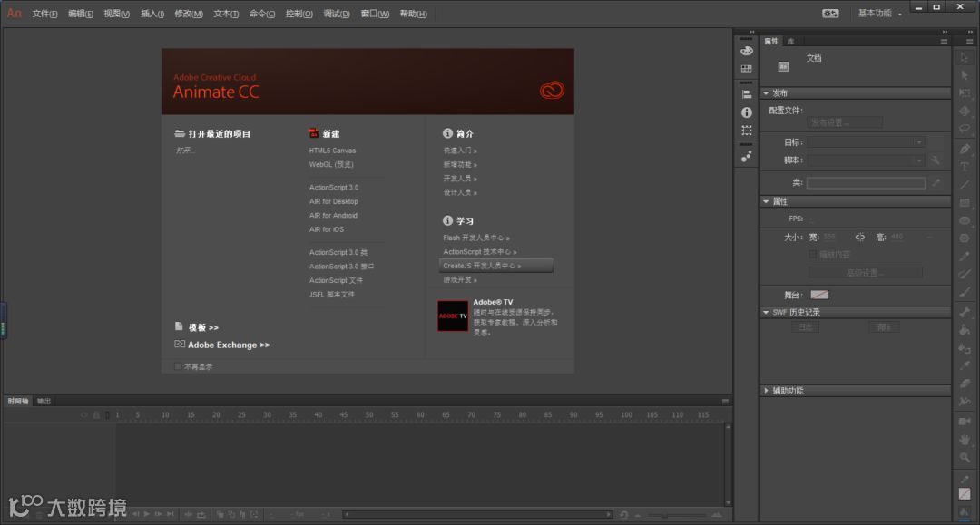Switch to the 库 tab
This screenshot has width=980, height=525.
790,41
